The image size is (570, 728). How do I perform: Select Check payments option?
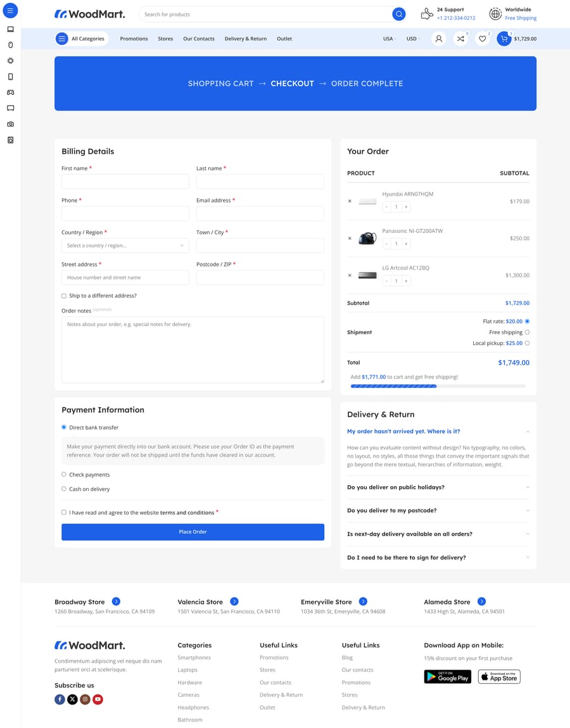click(x=64, y=475)
